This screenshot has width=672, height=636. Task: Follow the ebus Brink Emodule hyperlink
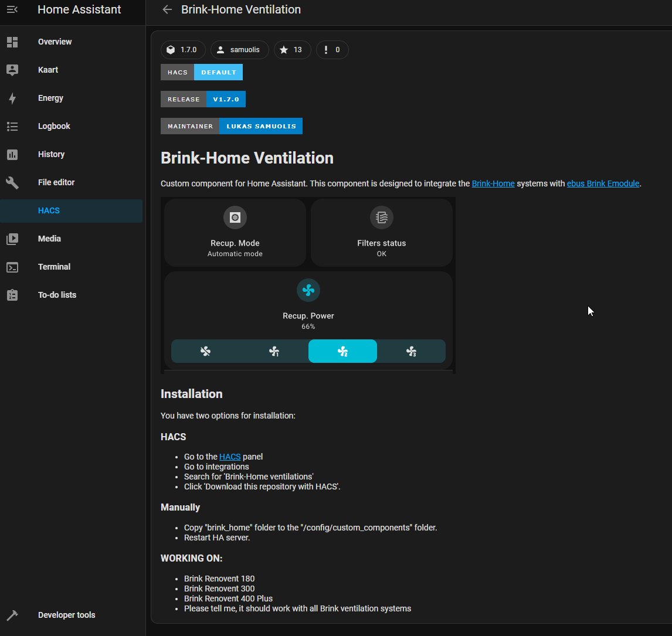[603, 183]
